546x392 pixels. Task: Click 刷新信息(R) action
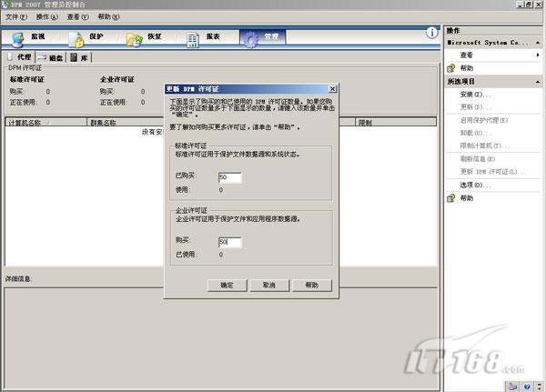tap(478, 159)
